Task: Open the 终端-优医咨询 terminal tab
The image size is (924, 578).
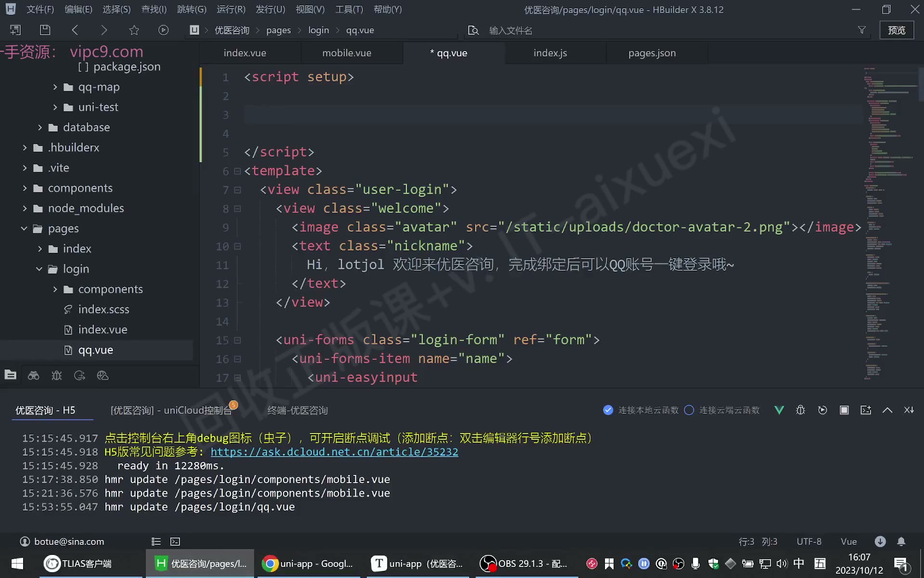Action: coord(297,410)
